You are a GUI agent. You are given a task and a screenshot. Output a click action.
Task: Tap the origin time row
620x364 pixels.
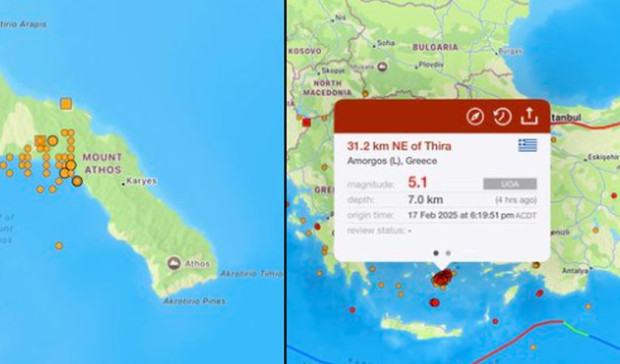point(442,215)
